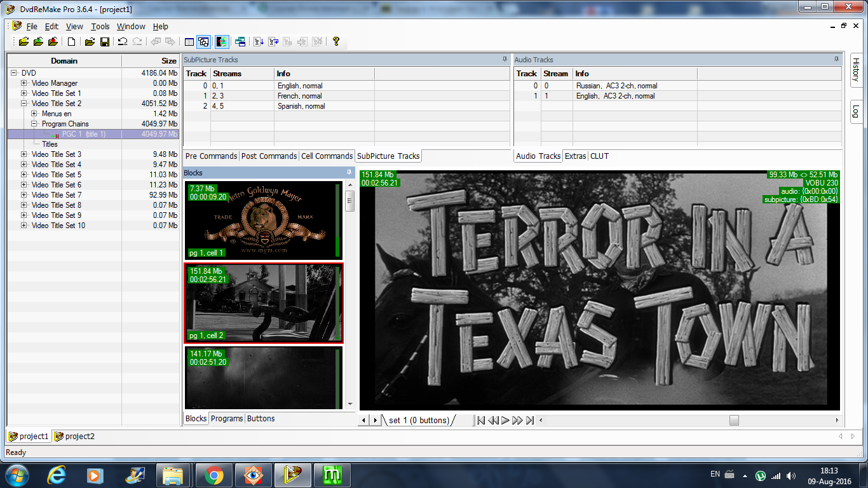868x488 pixels.
Task: Click the teal cascading windows toolbar icon
Action: click(x=240, y=42)
